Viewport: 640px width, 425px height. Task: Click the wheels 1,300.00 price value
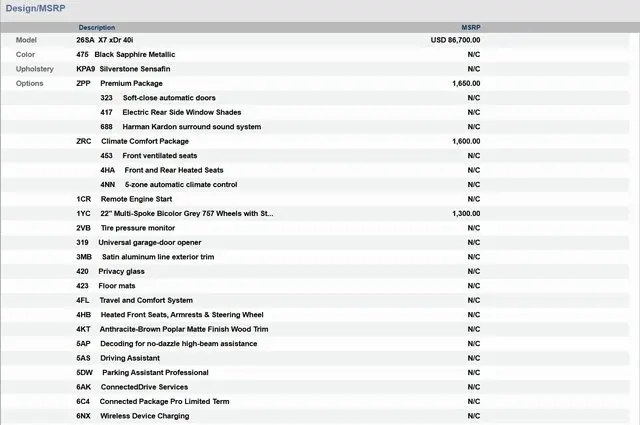coord(466,213)
